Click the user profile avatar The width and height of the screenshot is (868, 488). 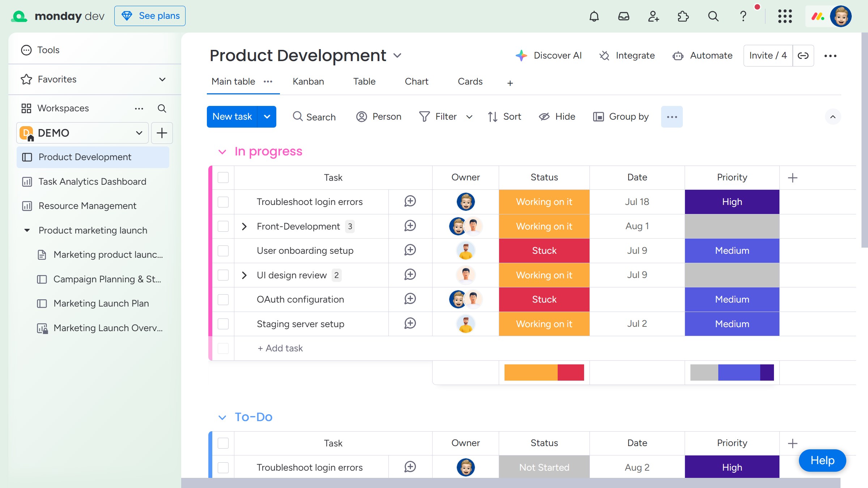(841, 16)
